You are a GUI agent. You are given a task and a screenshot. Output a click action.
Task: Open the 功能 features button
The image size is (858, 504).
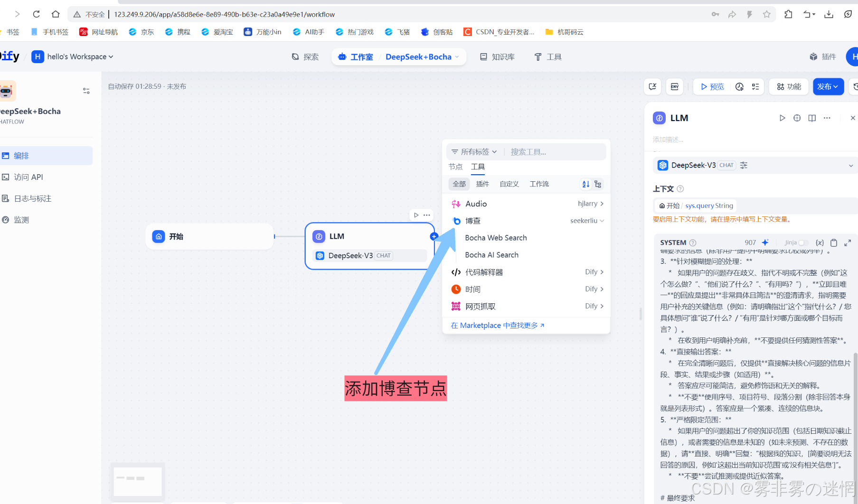[789, 86]
